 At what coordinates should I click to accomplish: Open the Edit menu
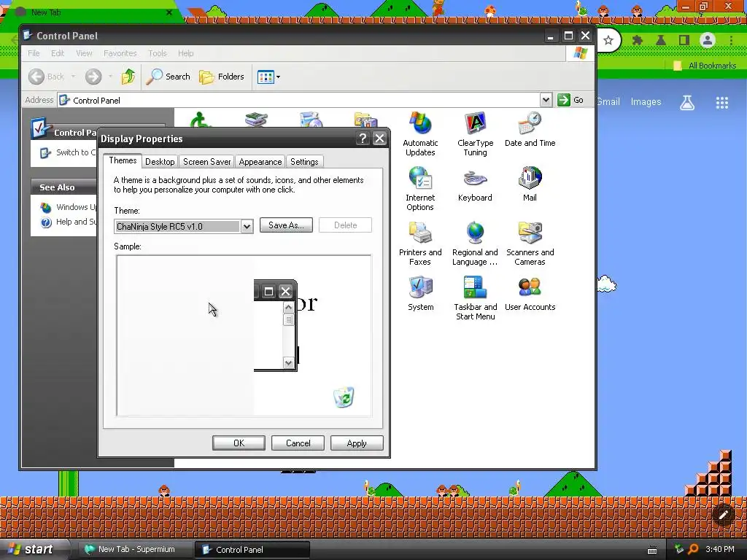(58, 53)
